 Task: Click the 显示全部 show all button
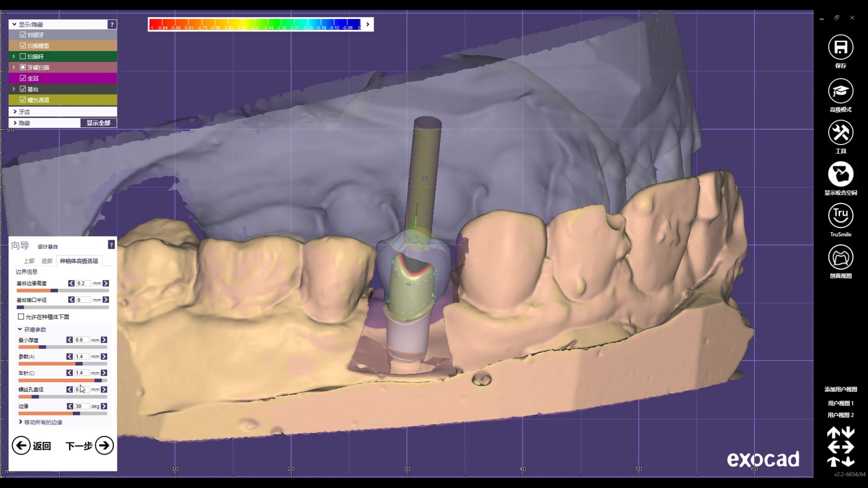[x=98, y=123]
